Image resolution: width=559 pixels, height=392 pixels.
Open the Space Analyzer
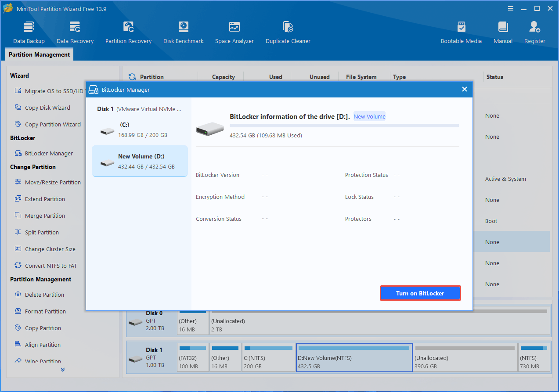(234, 32)
